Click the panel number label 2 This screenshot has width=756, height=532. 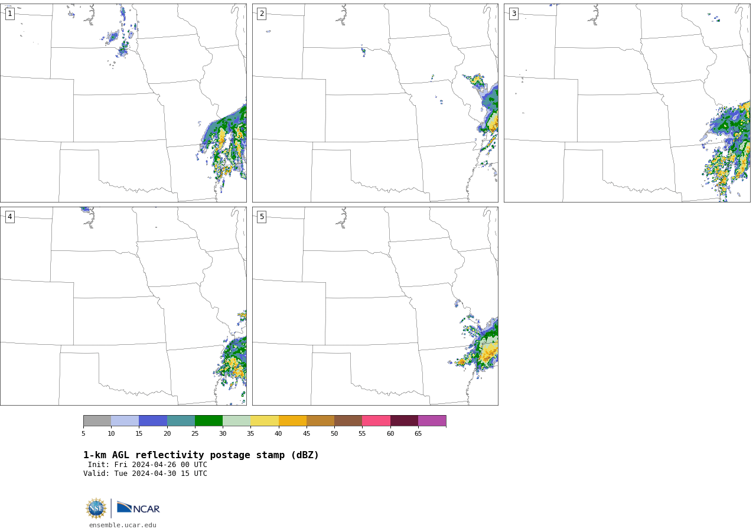pyautogui.click(x=262, y=14)
